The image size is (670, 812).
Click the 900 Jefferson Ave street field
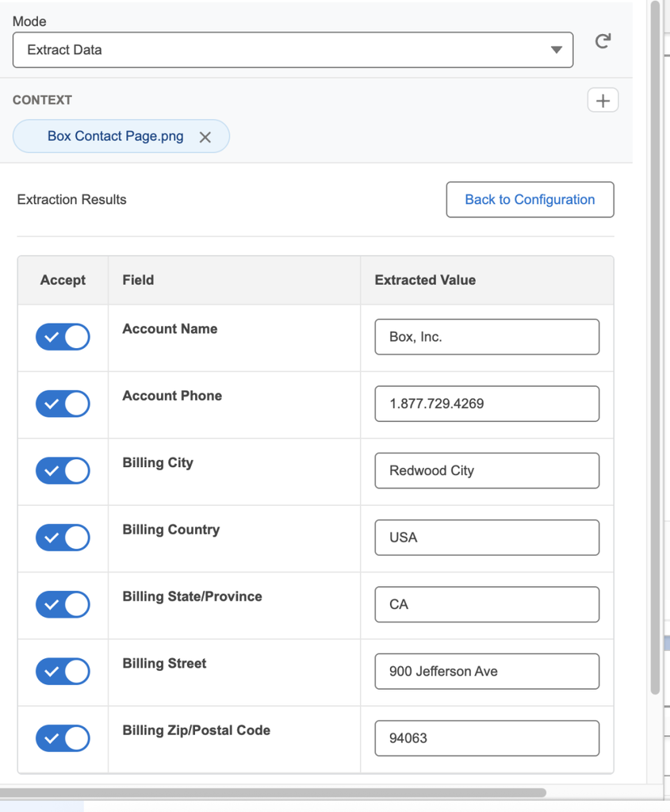[487, 672]
